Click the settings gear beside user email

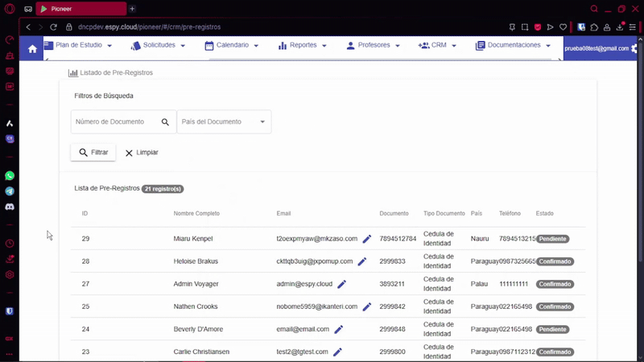click(635, 49)
